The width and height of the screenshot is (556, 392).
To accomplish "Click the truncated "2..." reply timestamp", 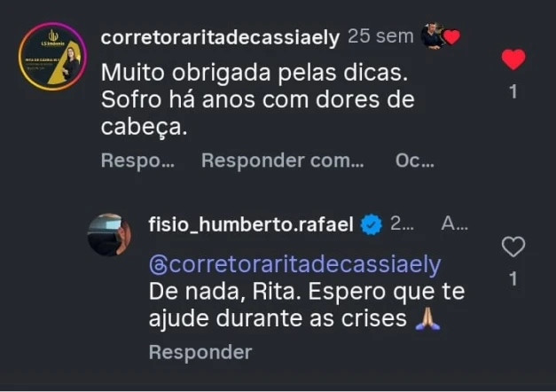I will point(402,225).
